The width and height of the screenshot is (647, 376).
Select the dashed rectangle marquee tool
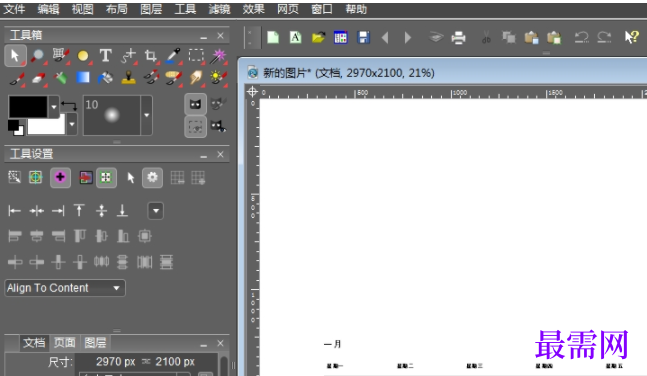(x=196, y=55)
